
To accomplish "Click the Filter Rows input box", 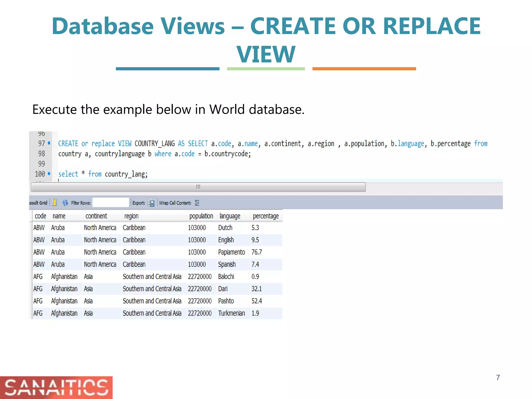I will 111,203.
